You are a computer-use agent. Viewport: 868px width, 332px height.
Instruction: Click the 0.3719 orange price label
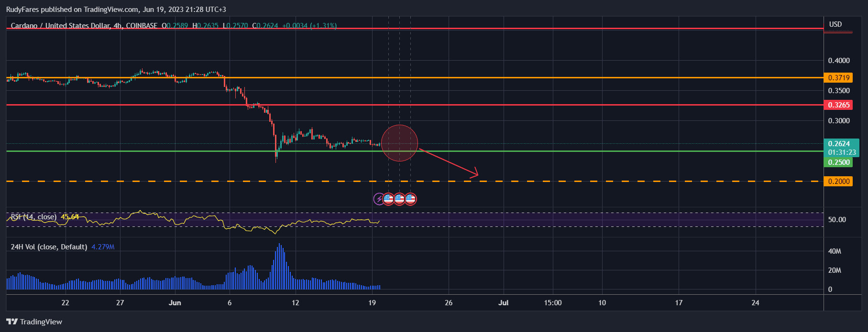[x=838, y=77]
